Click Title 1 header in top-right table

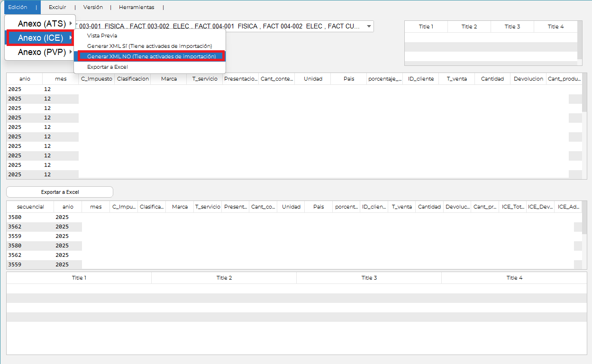tap(426, 27)
